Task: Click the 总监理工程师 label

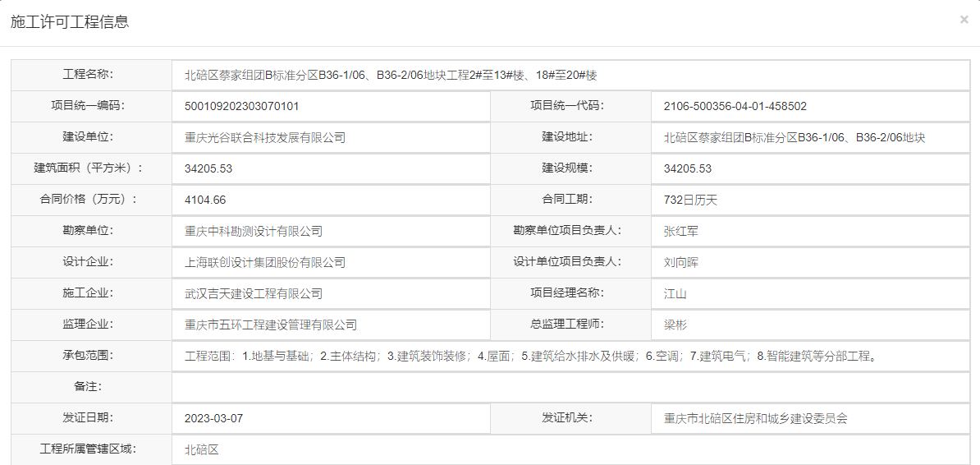Action: pyautogui.click(x=567, y=325)
